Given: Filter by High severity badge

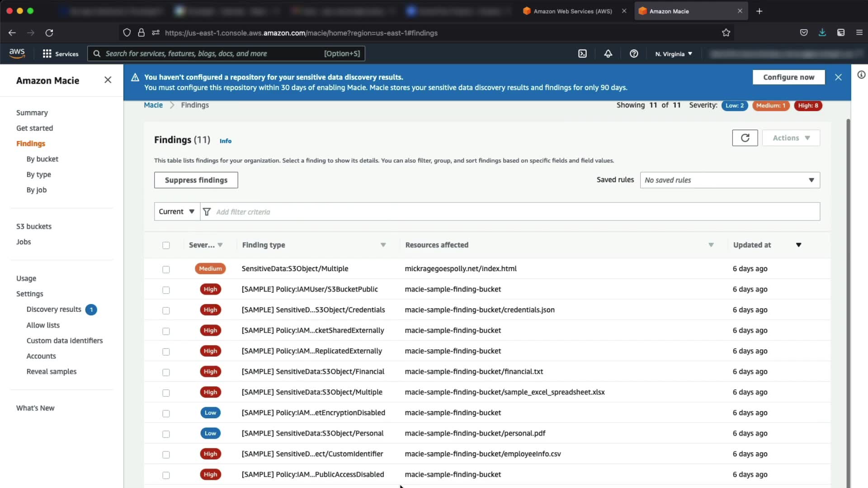Looking at the screenshot, I should click(808, 105).
